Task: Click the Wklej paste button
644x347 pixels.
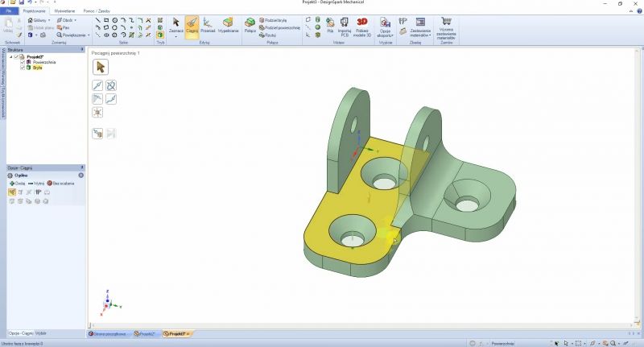Action: click(x=8, y=25)
